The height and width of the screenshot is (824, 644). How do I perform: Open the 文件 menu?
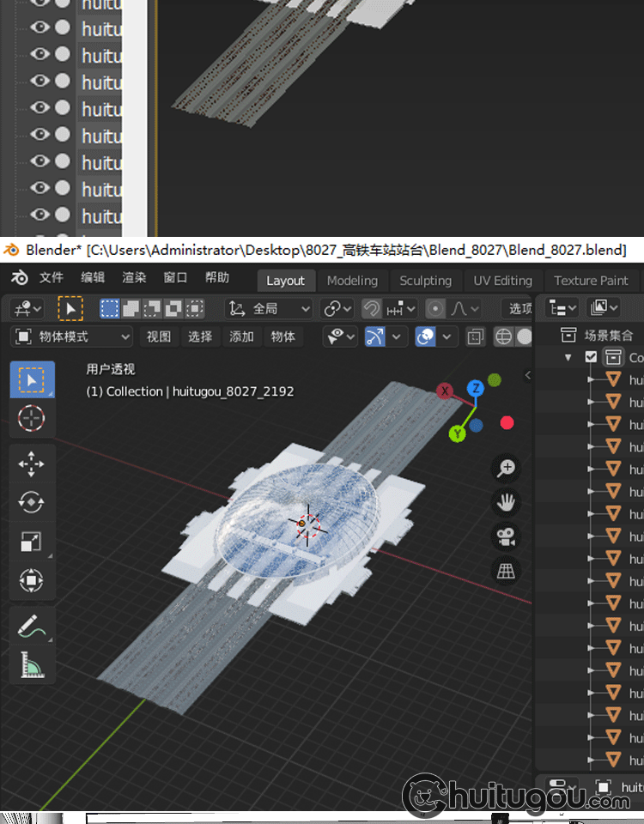[x=52, y=278]
